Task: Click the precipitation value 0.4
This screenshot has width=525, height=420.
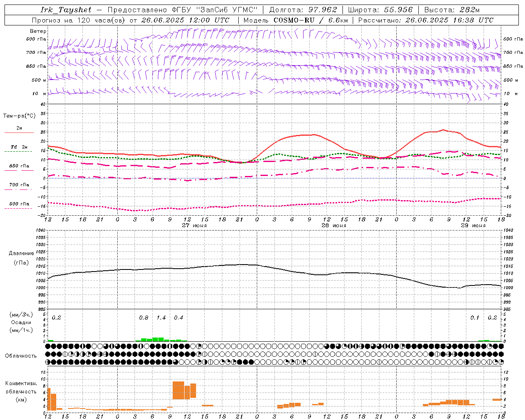Action: tap(178, 318)
